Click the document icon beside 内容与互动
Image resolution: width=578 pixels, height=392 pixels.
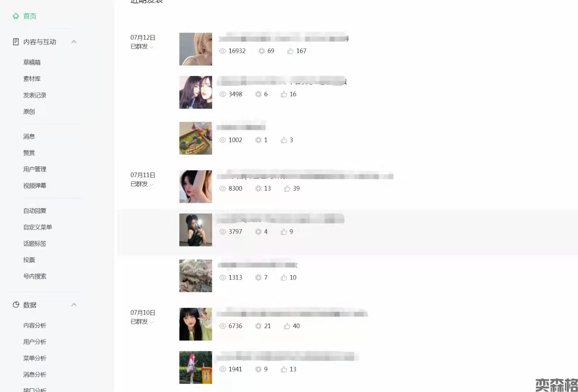(16, 42)
